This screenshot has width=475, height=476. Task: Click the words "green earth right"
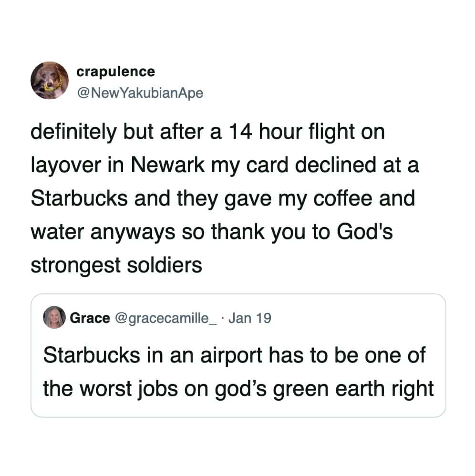(354, 389)
